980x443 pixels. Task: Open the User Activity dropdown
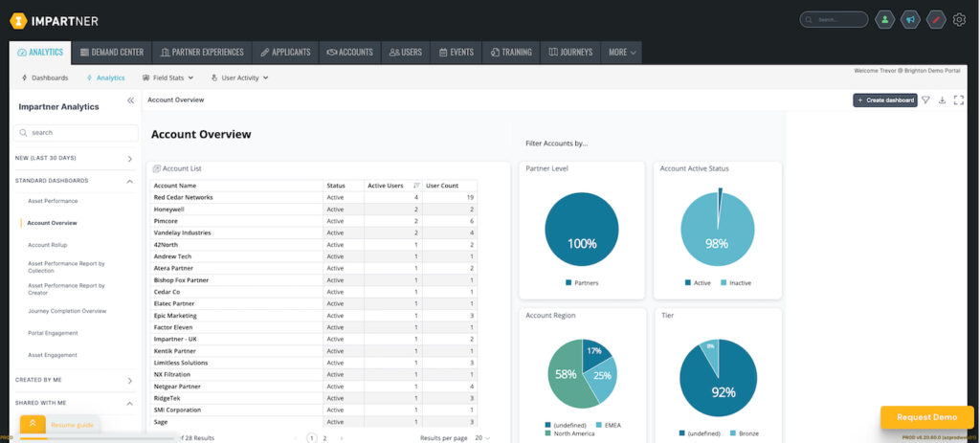coord(240,78)
